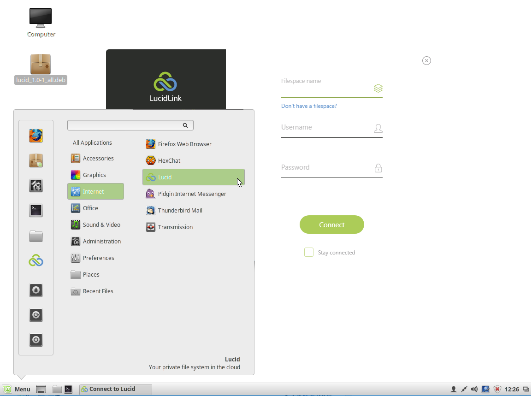Image resolution: width=532 pixels, height=396 pixels.
Task: Select lucid_1.0-1_all.deb package on desktop
Action: pos(41,69)
